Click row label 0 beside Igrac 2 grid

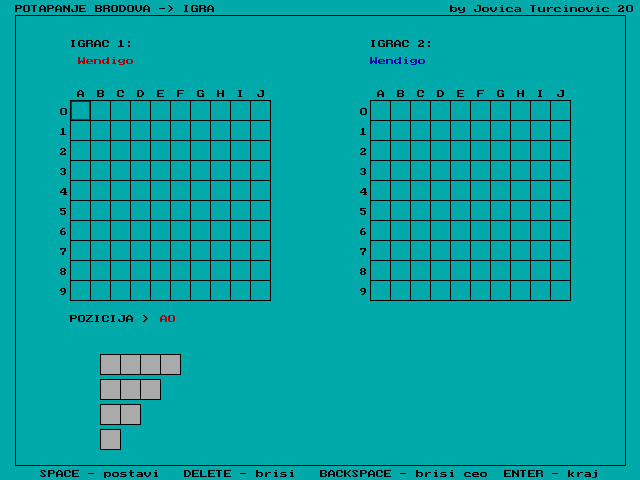363,111
